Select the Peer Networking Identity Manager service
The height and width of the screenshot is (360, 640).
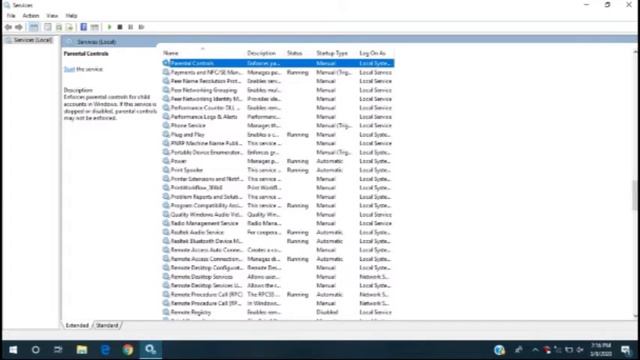[x=278, y=99]
